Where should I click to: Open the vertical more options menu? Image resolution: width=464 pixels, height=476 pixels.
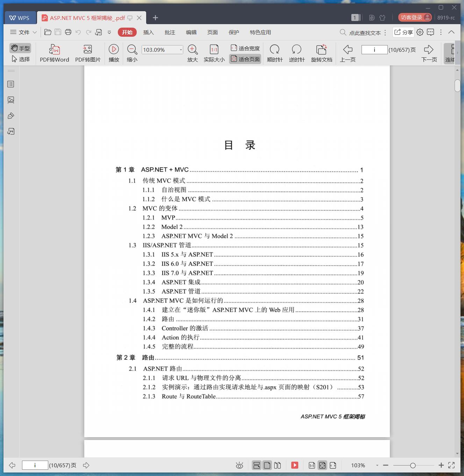point(441,32)
